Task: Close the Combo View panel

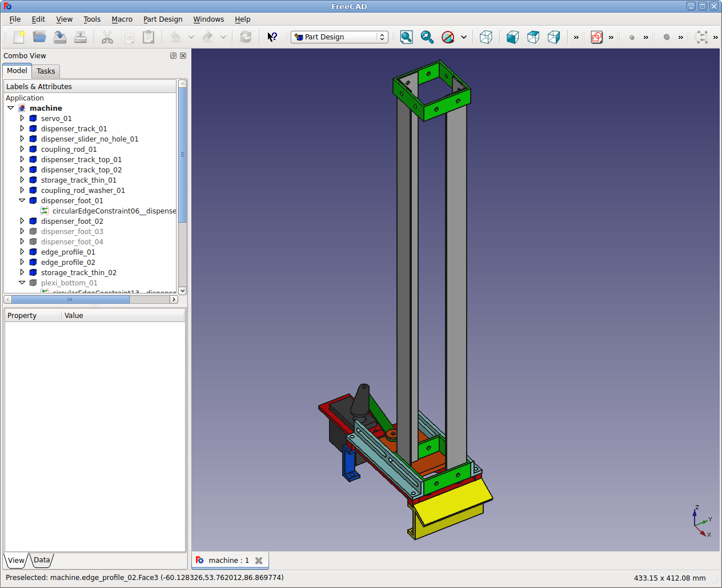Action: click(x=183, y=55)
